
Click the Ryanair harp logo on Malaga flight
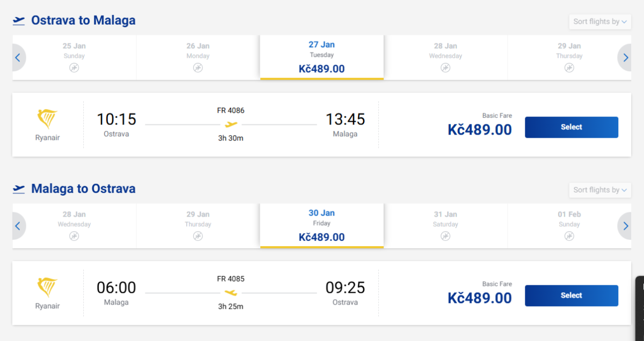coord(47,287)
